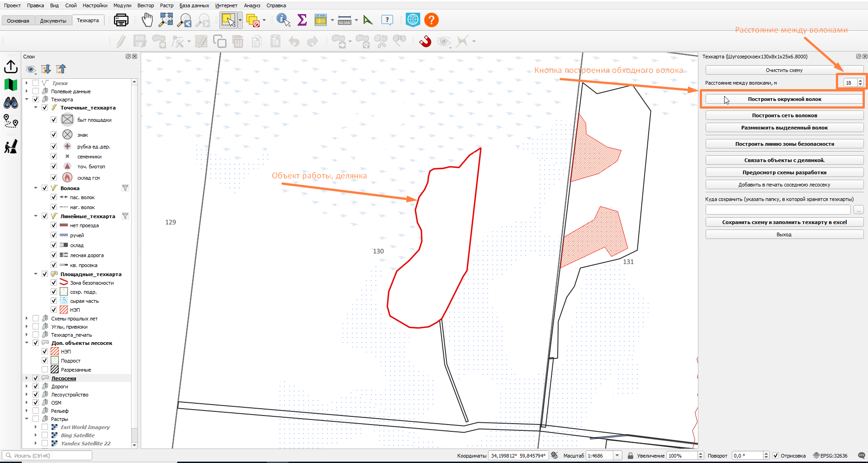Click the globe web icon

pyautogui.click(x=413, y=20)
